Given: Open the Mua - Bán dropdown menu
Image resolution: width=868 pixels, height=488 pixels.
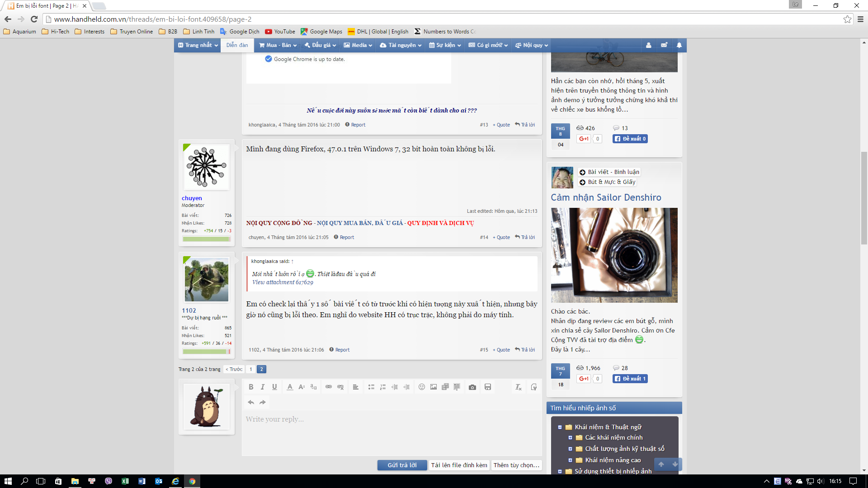Looking at the screenshot, I should pos(278,45).
